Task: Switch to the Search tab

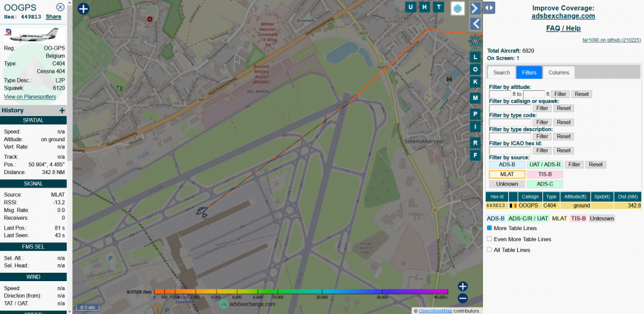Action: [502, 72]
